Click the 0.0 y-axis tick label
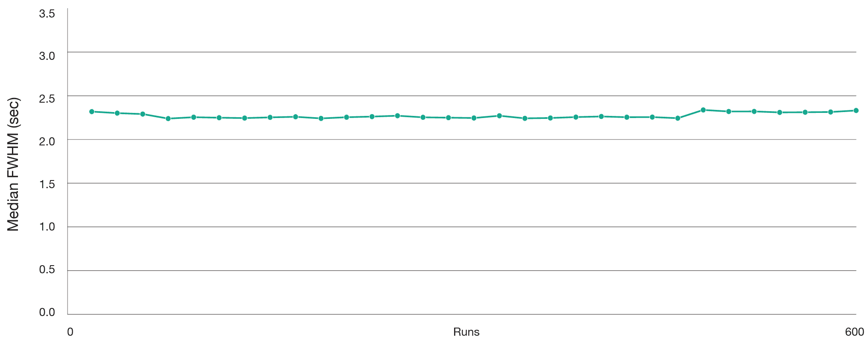868x343 pixels. [x=47, y=312]
